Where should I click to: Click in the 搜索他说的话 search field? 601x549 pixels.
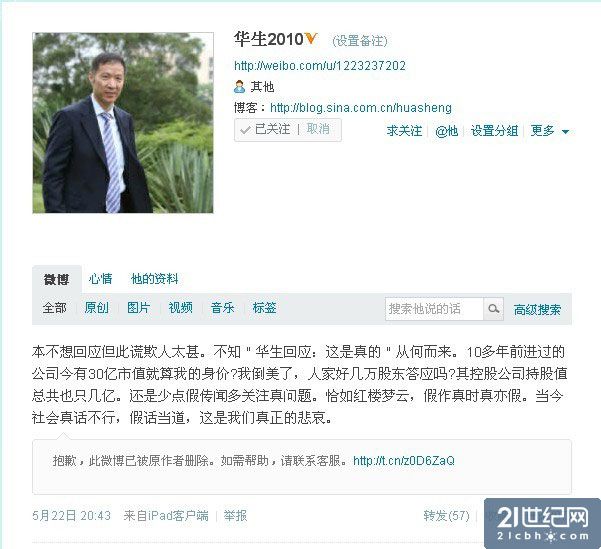[x=434, y=309]
